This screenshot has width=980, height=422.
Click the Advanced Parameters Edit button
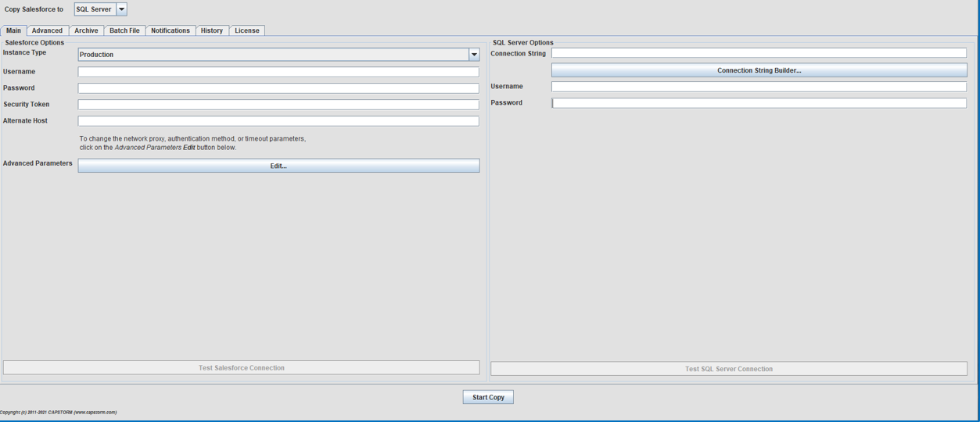[278, 166]
